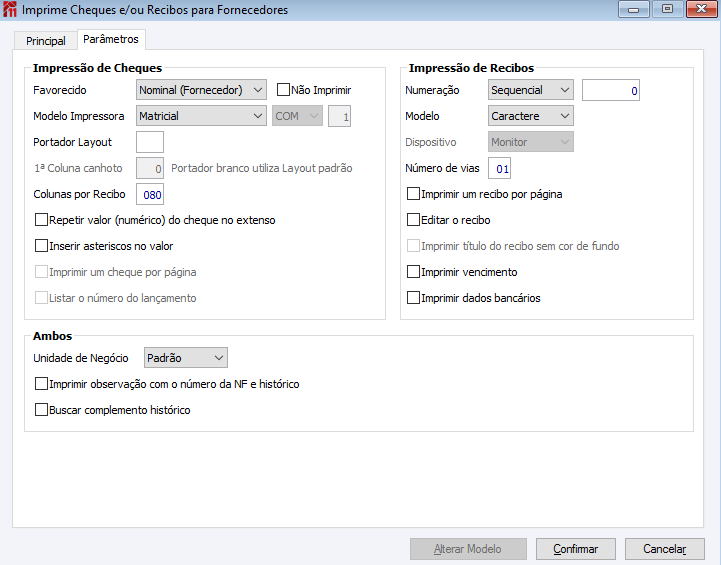This screenshot has height=565, width=721.
Task: Open the Favorecido dropdown
Action: click(x=201, y=90)
